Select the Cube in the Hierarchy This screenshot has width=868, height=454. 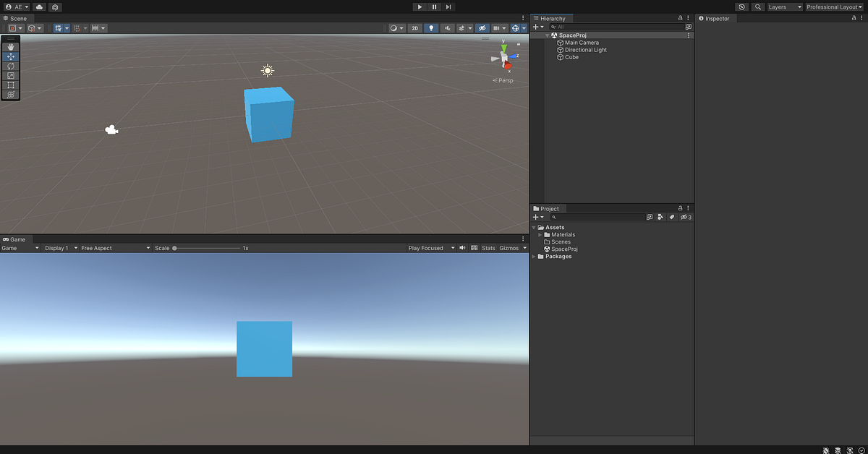pos(571,57)
